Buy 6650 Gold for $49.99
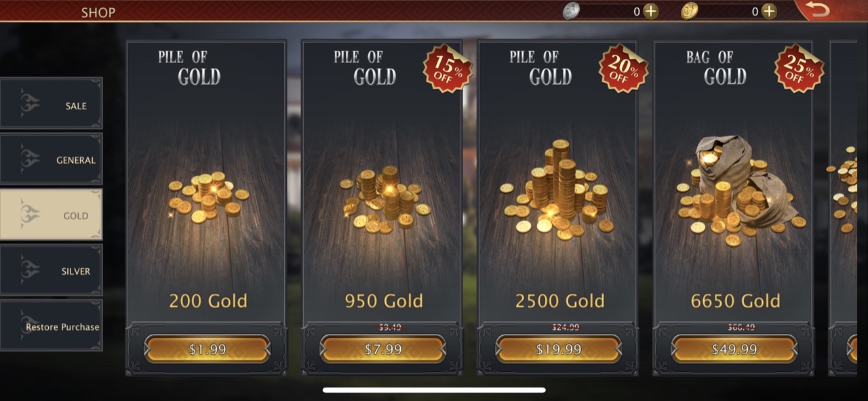The width and height of the screenshot is (868, 401). [734, 349]
